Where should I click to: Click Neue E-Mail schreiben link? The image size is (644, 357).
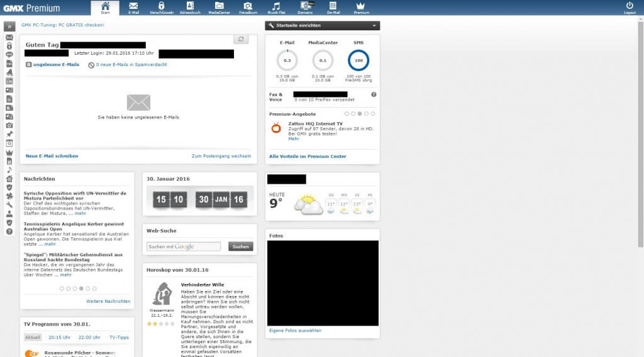(52, 156)
